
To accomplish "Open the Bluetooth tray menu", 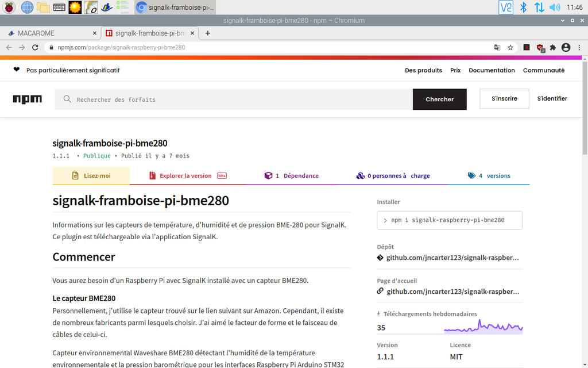I will click(x=523, y=7).
